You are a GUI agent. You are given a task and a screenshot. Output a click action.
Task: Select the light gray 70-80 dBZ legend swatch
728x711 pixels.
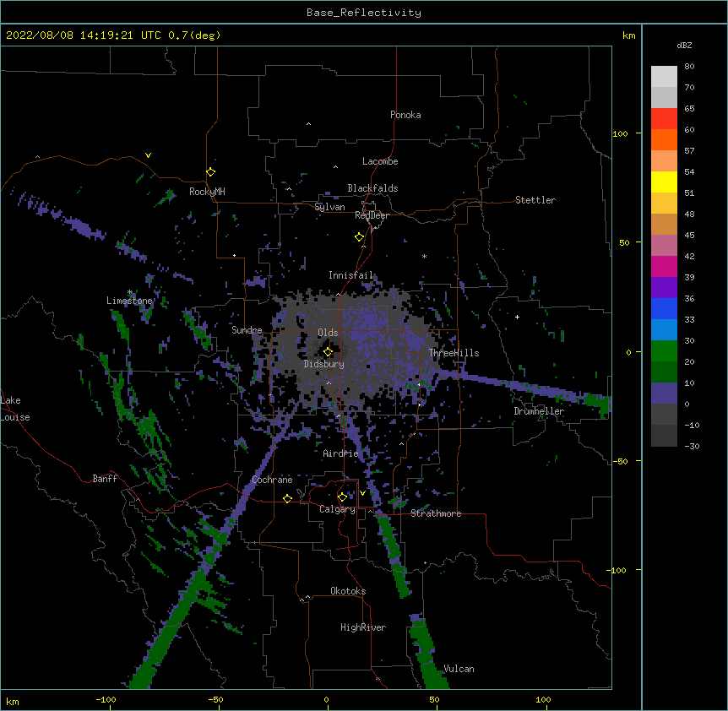(x=664, y=77)
